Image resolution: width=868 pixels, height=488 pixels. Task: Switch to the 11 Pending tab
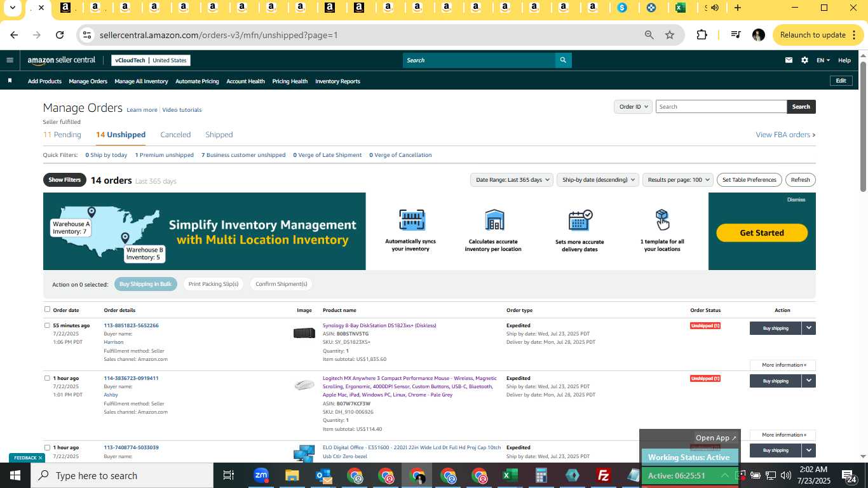62,135
